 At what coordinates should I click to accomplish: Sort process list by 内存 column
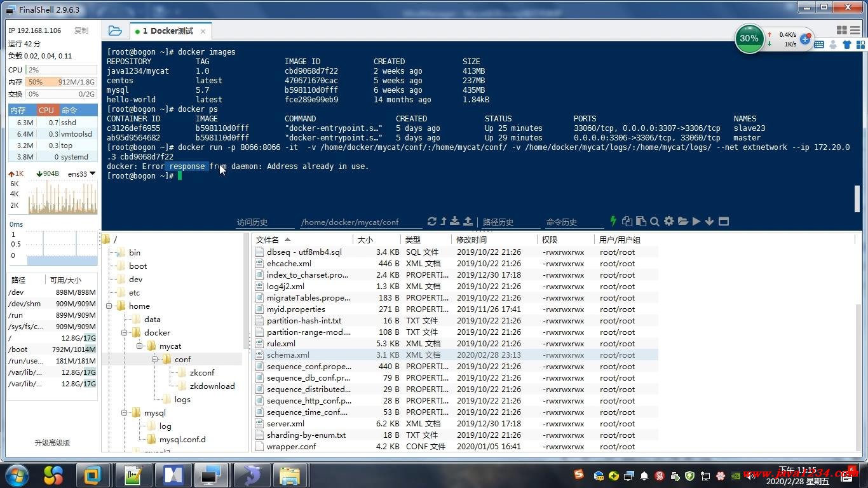pos(22,110)
